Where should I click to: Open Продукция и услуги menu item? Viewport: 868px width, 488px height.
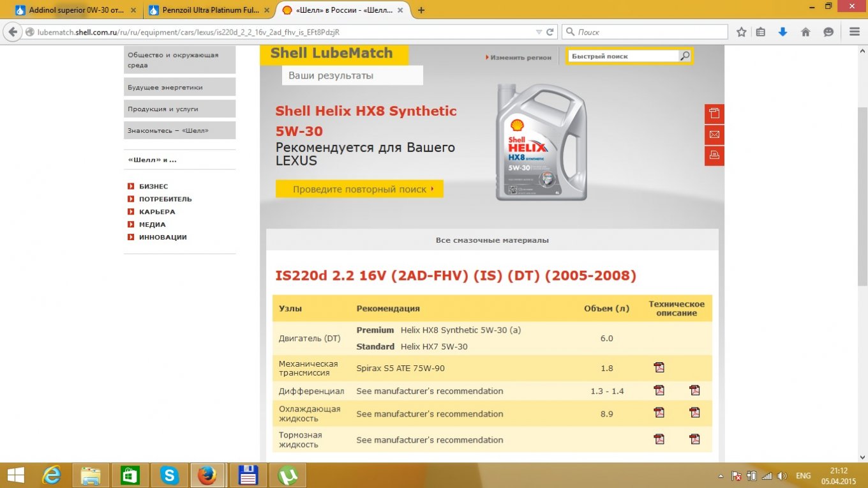[x=179, y=109]
